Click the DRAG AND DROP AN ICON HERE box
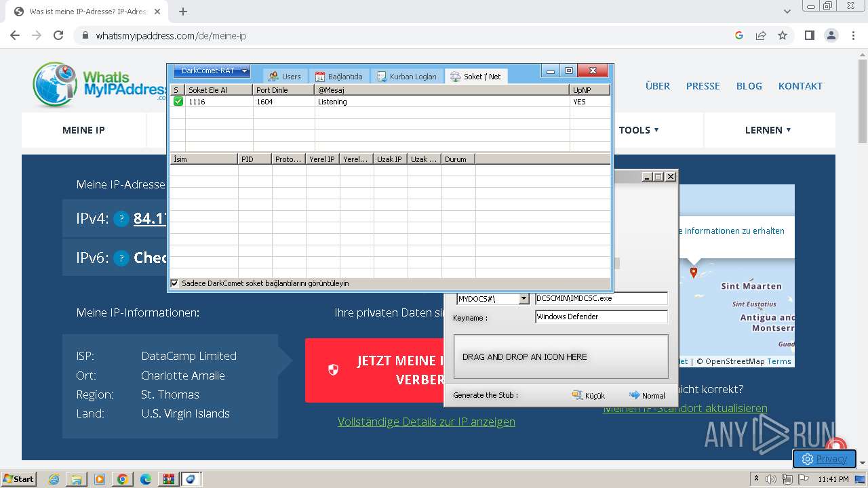This screenshot has width=868, height=488. [561, 357]
